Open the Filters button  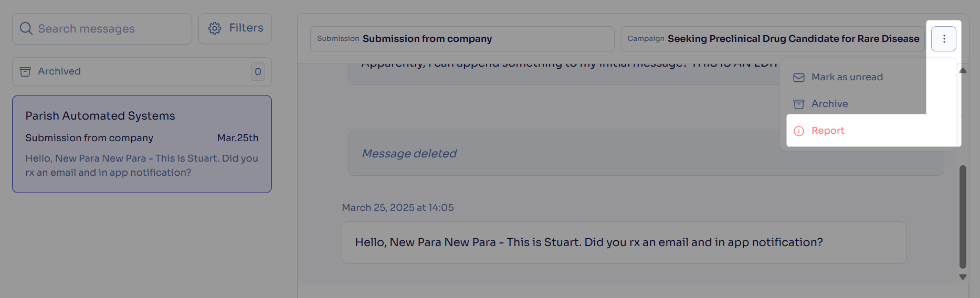click(x=235, y=28)
